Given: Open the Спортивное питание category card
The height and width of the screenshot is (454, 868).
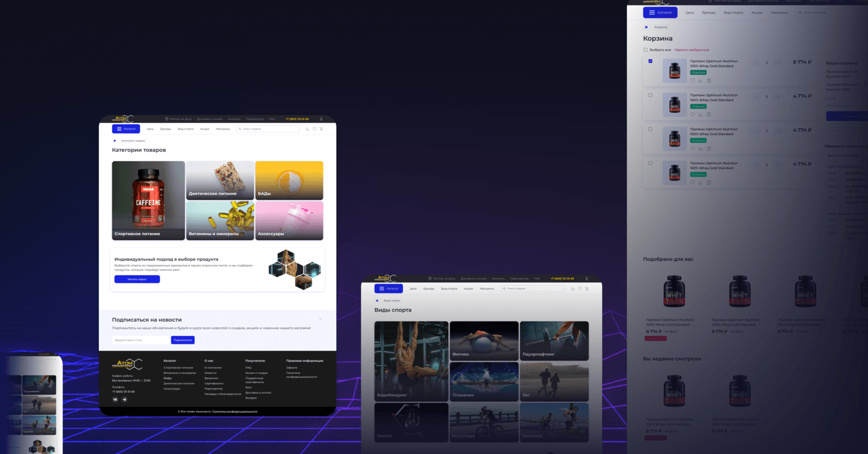Looking at the screenshot, I should point(148,200).
